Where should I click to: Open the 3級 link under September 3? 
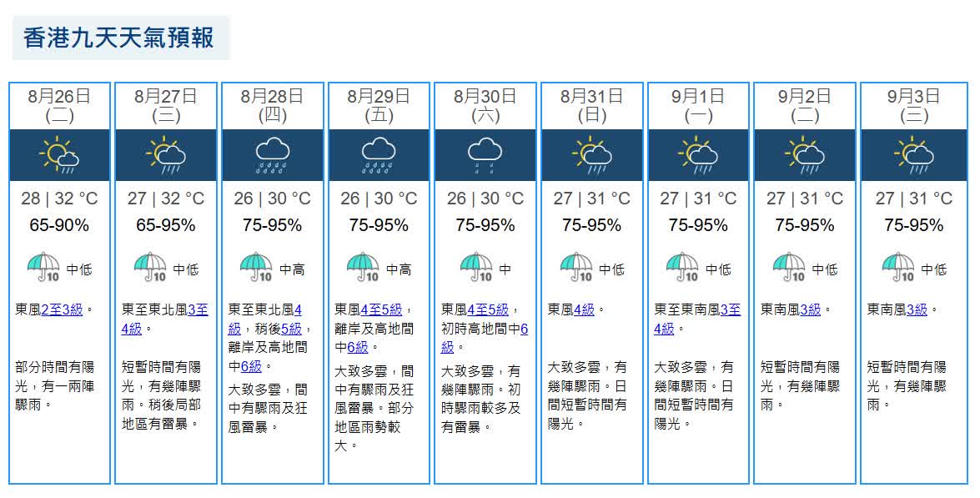tap(917, 309)
